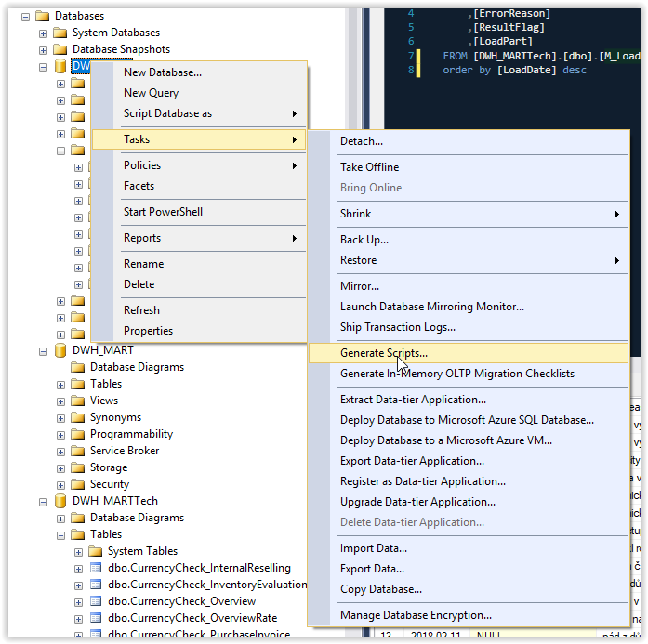Open the Reports submenu
This screenshot has height=644, width=648.
[x=199, y=238]
